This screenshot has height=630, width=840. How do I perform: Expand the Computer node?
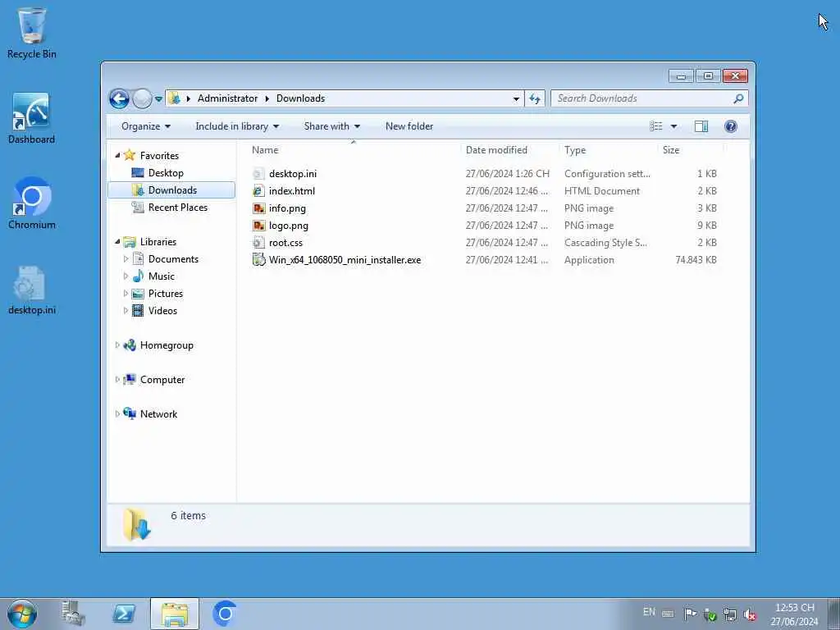(117, 380)
